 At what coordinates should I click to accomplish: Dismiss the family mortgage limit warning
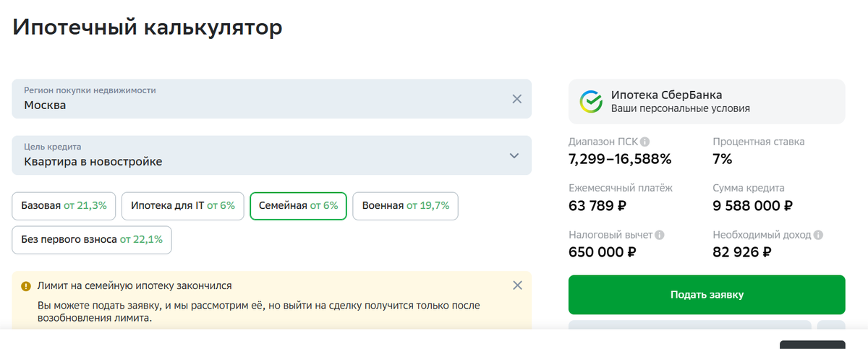517,285
